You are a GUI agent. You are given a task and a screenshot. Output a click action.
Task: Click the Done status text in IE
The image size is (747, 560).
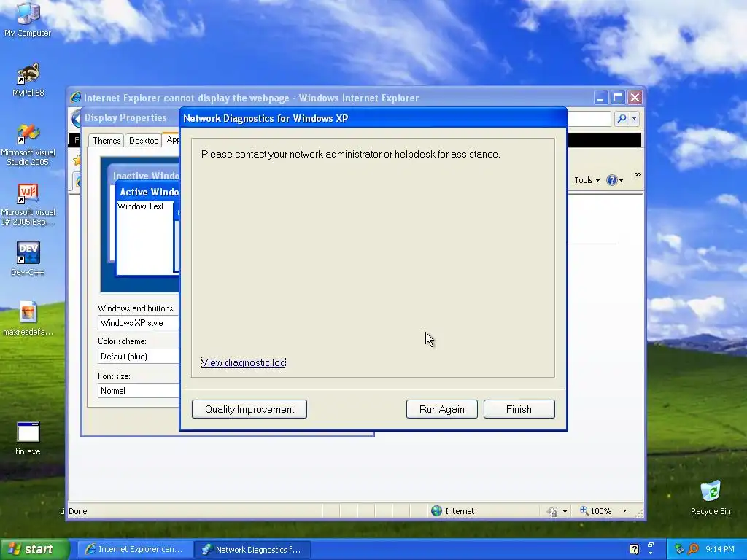tap(77, 511)
